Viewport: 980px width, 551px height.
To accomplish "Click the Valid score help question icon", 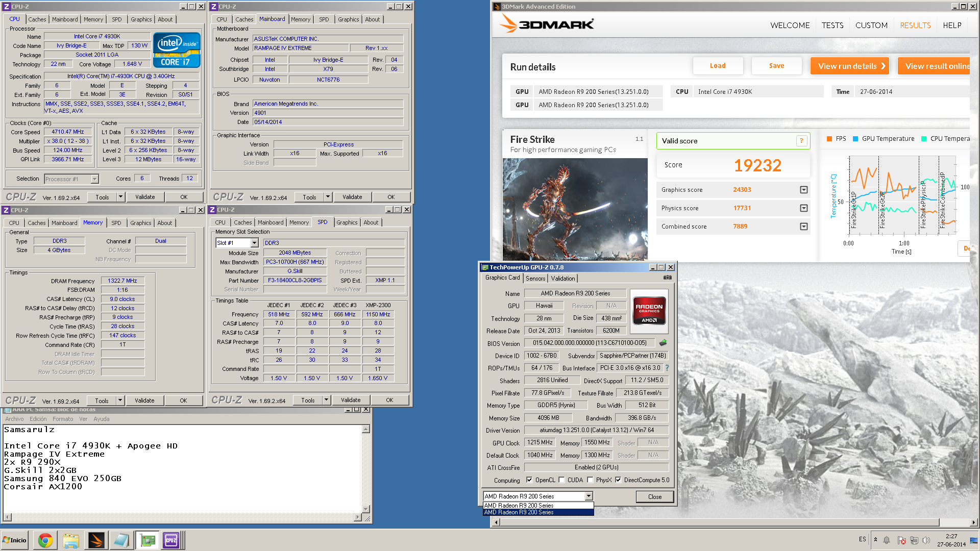I will tap(801, 141).
